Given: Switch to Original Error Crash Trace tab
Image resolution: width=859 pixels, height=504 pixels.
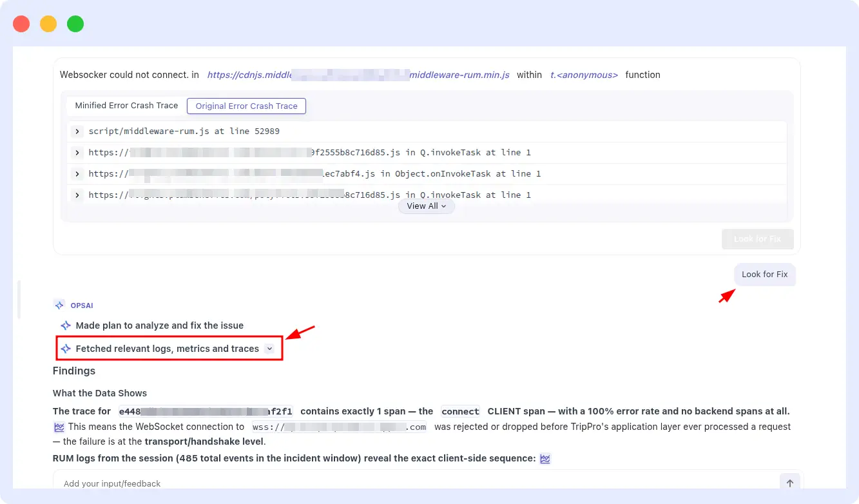Looking at the screenshot, I should tap(246, 106).
